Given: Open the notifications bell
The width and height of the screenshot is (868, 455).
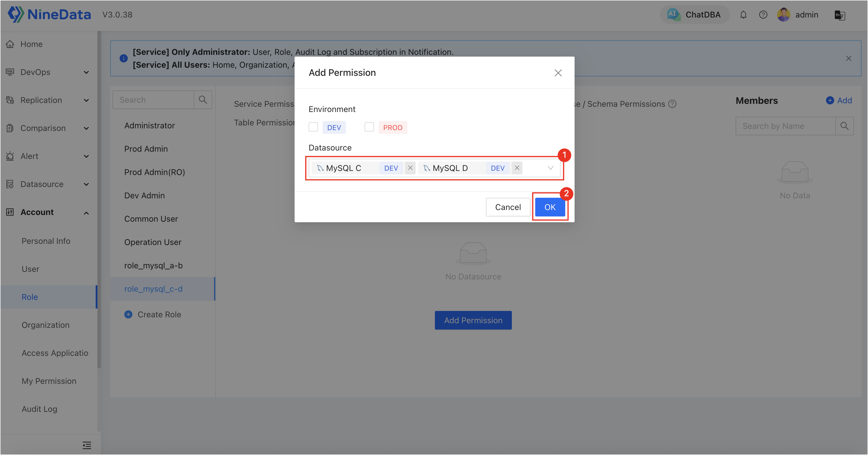Looking at the screenshot, I should point(743,15).
